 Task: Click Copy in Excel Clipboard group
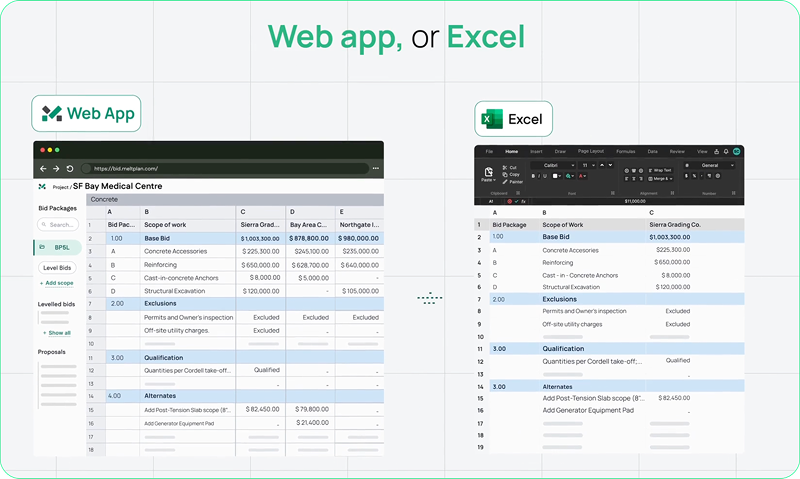pyautogui.click(x=511, y=174)
